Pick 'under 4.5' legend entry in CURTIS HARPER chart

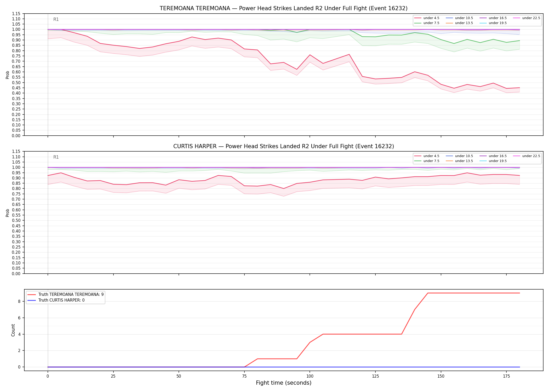427,156
